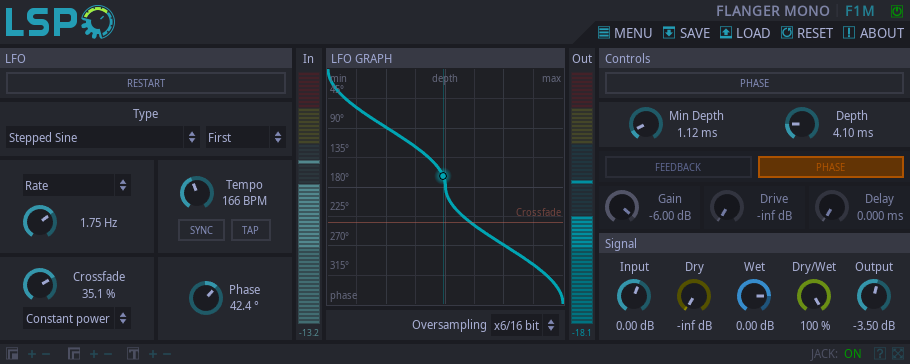This screenshot has height=364, width=910.
Task: Click the second scaling icon with hollow corner
Action: tap(74, 354)
